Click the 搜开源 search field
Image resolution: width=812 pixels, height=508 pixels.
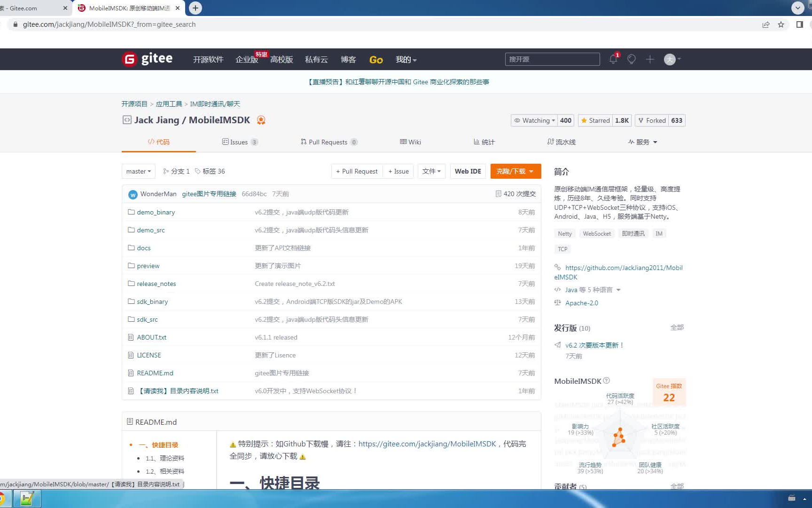pyautogui.click(x=552, y=59)
